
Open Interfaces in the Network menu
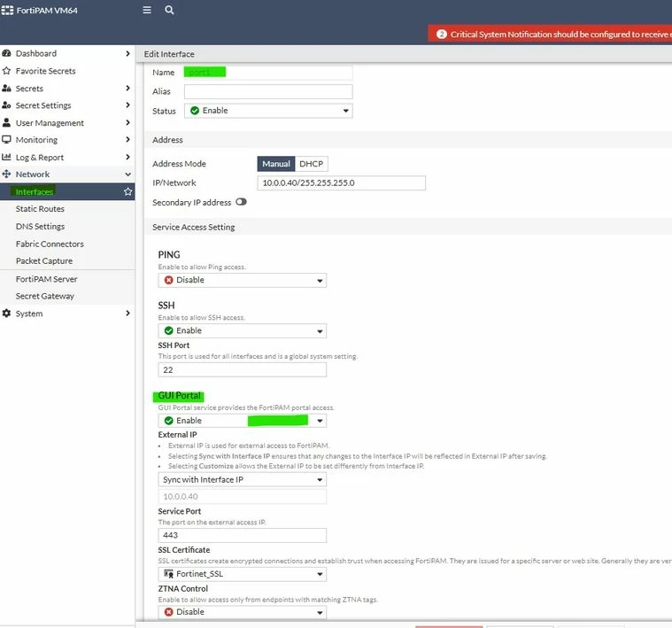click(x=67, y=191)
